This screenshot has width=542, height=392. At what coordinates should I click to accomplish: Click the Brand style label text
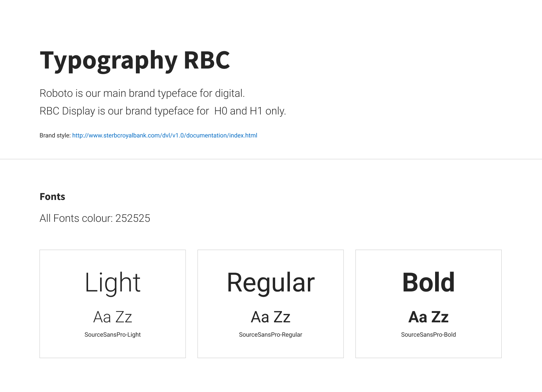pyautogui.click(x=55, y=136)
